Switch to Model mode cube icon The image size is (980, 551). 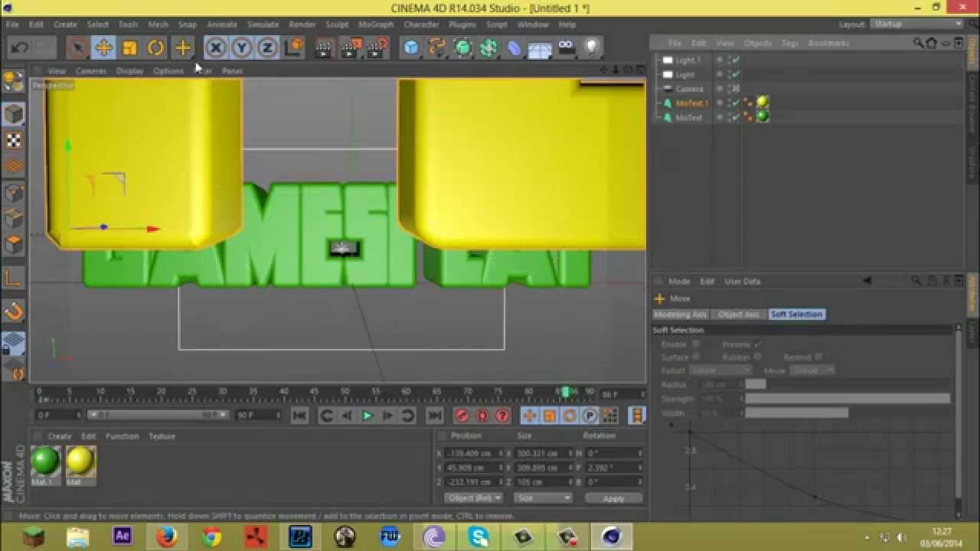[14, 114]
